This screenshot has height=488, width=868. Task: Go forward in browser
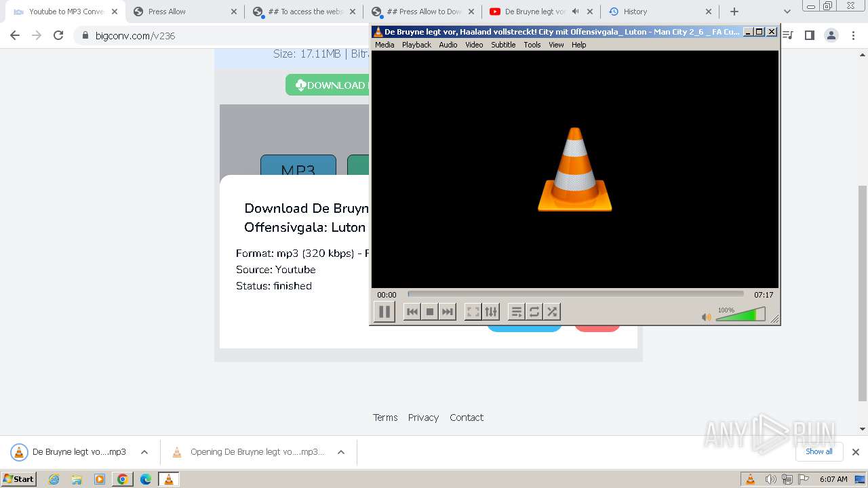(x=37, y=35)
